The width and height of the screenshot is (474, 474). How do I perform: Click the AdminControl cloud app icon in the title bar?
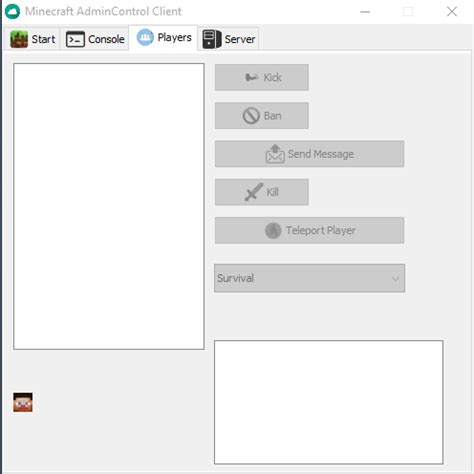point(13,11)
